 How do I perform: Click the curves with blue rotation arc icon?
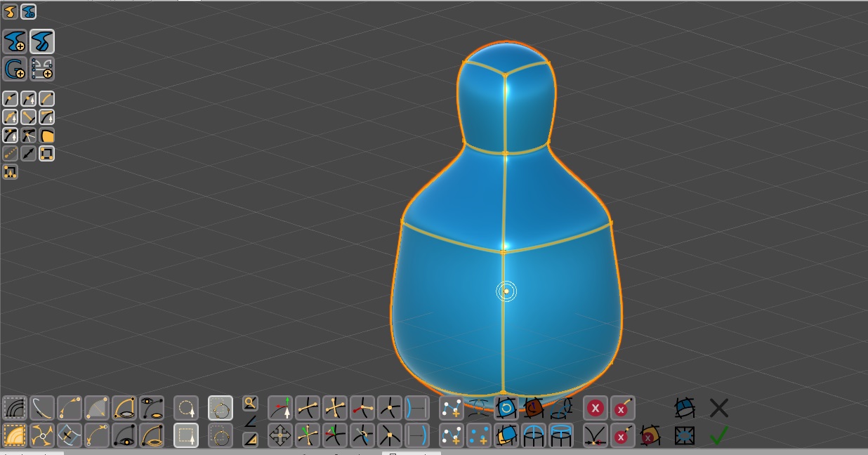click(x=362, y=436)
